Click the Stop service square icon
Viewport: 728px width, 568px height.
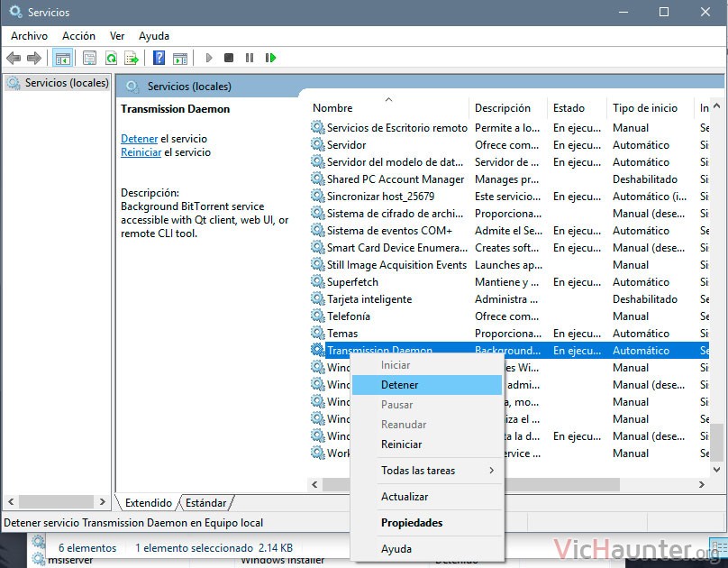[x=229, y=58]
